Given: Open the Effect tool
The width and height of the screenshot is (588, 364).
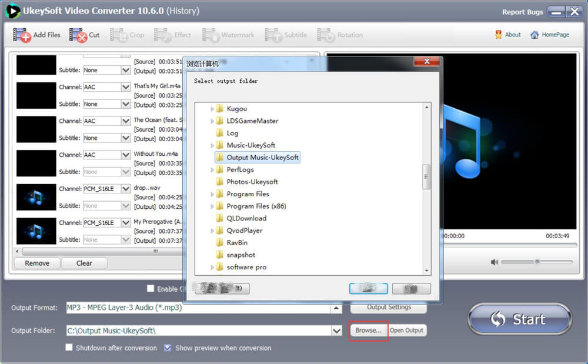Looking at the screenshot, I should (x=172, y=35).
